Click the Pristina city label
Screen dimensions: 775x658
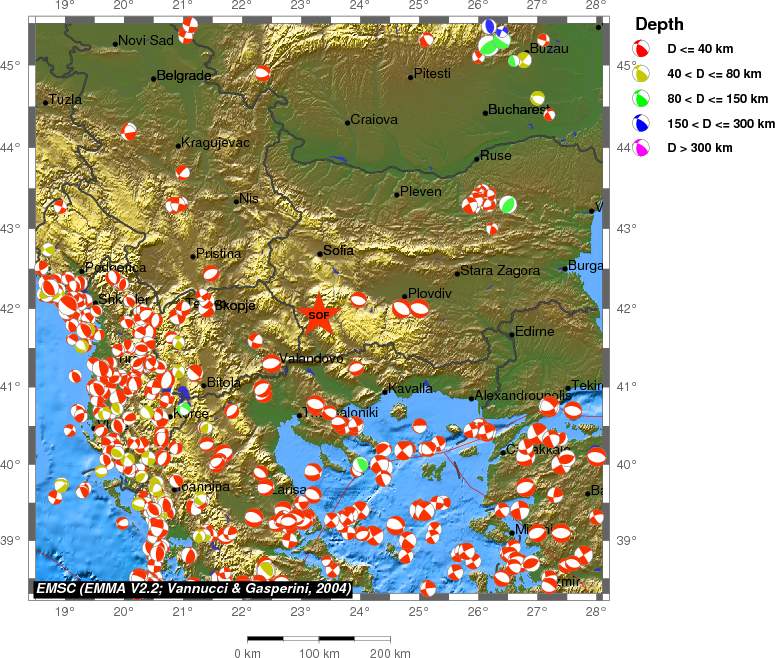click(218, 254)
